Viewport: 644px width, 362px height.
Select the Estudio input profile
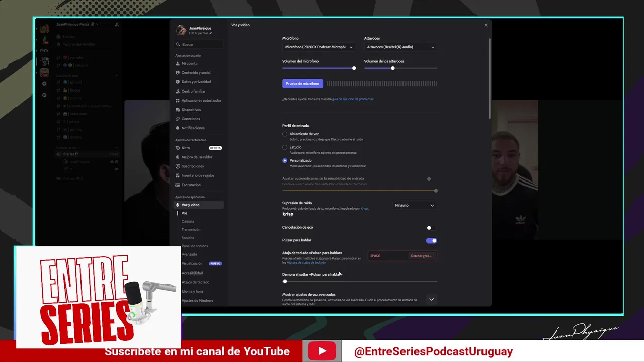point(285,147)
